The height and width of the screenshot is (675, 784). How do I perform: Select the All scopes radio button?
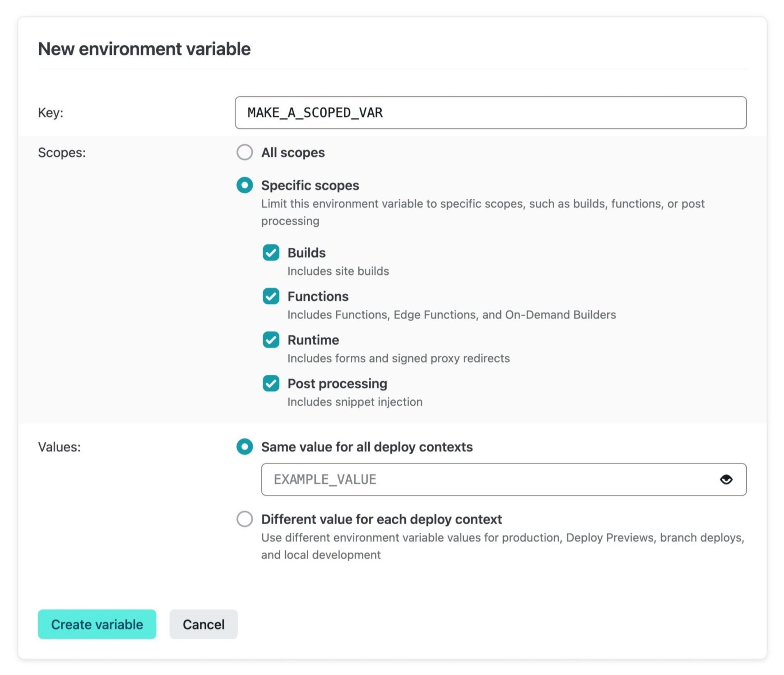[245, 153]
